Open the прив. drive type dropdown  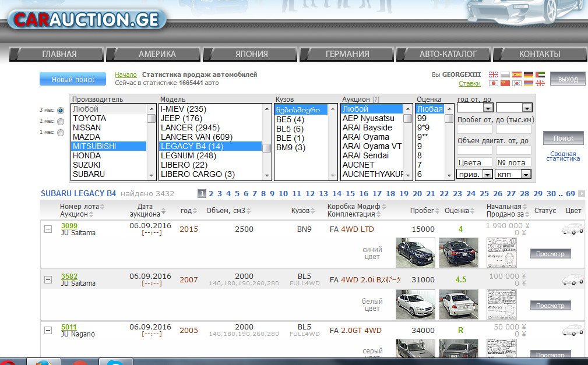click(474, 174)
